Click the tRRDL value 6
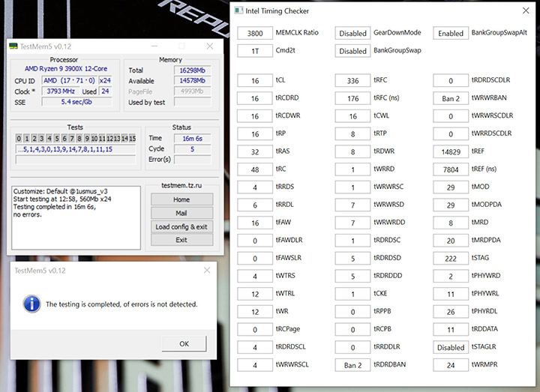Viewport: 540px width, 392px height. coord(255,205)
